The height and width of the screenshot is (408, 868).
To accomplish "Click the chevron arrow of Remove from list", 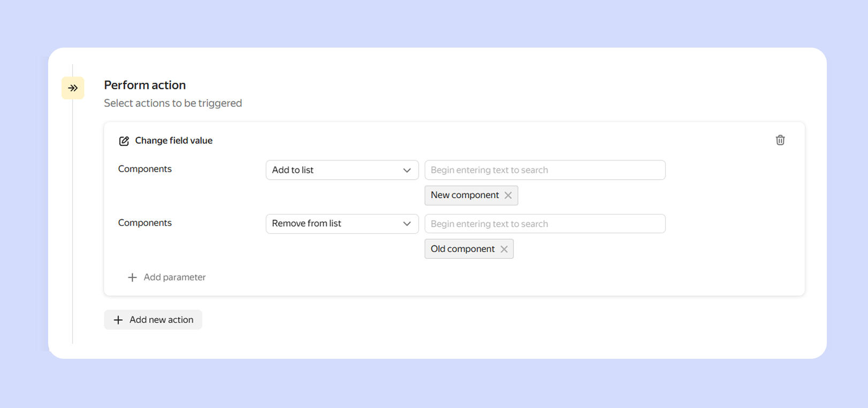I will 407,224.
